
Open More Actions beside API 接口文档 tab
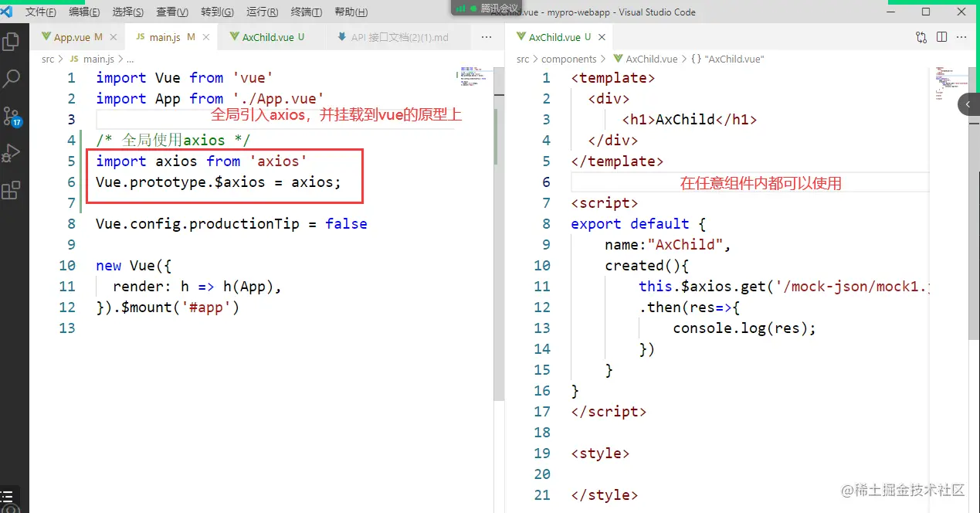[487, 37]
